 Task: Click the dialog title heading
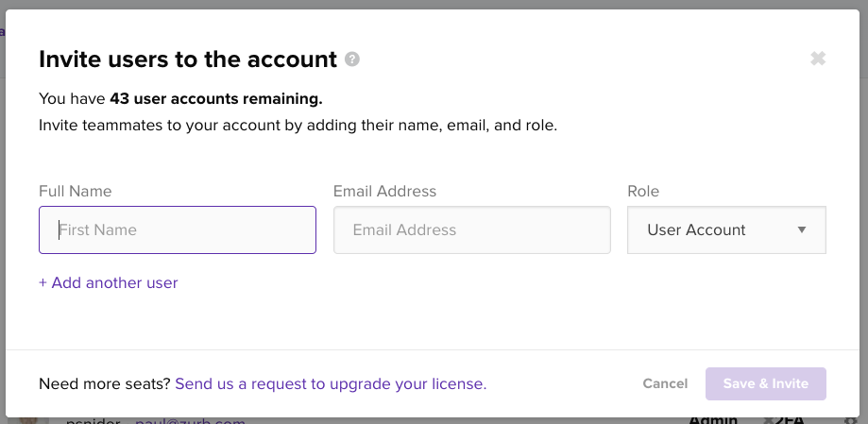point(188,59)
